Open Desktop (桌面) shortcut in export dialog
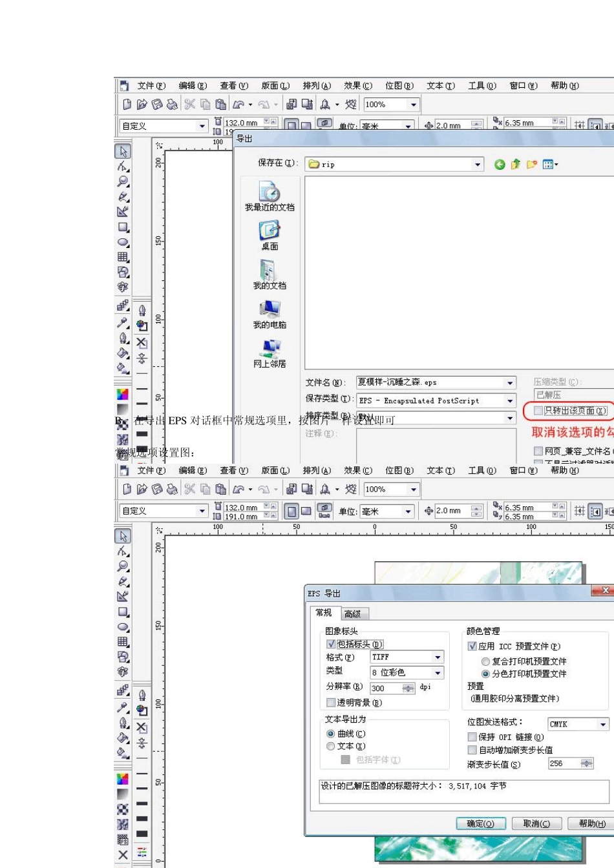The height and width of the screenshot is (868, 614). 270,236
